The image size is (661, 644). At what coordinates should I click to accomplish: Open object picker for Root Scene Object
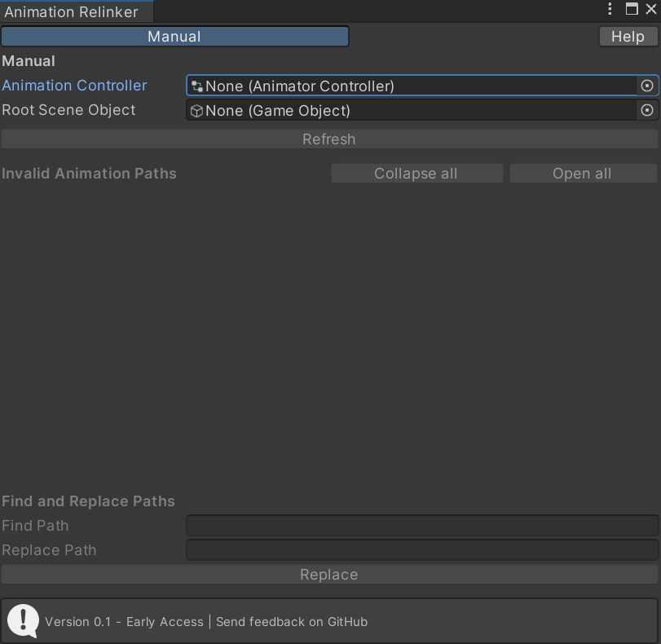coord(647,111)
